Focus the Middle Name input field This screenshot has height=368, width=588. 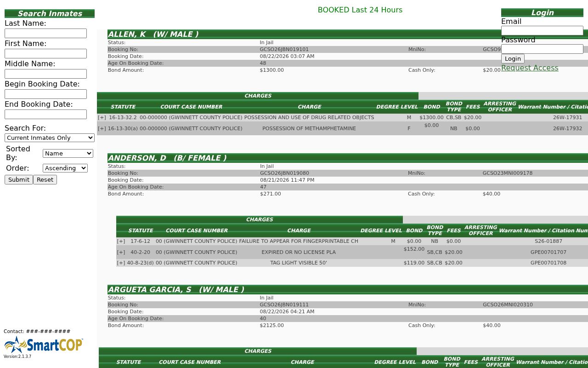point(45,74)
